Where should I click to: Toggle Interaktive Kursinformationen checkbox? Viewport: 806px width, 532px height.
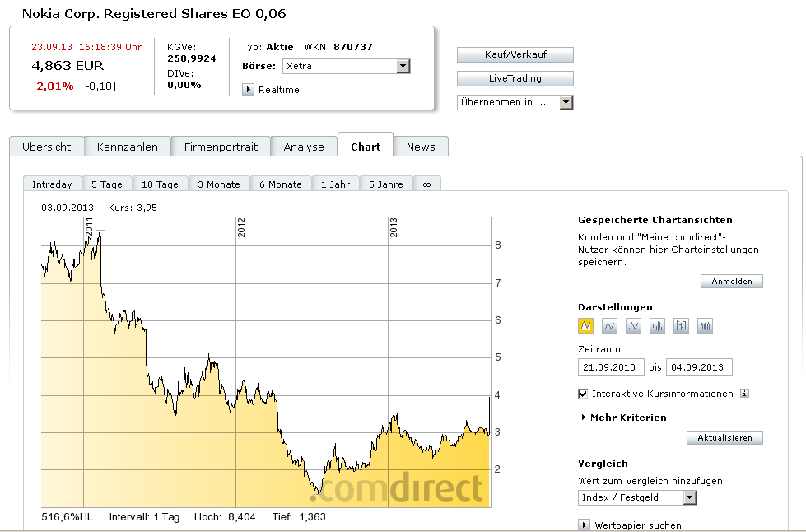(584, 394)
